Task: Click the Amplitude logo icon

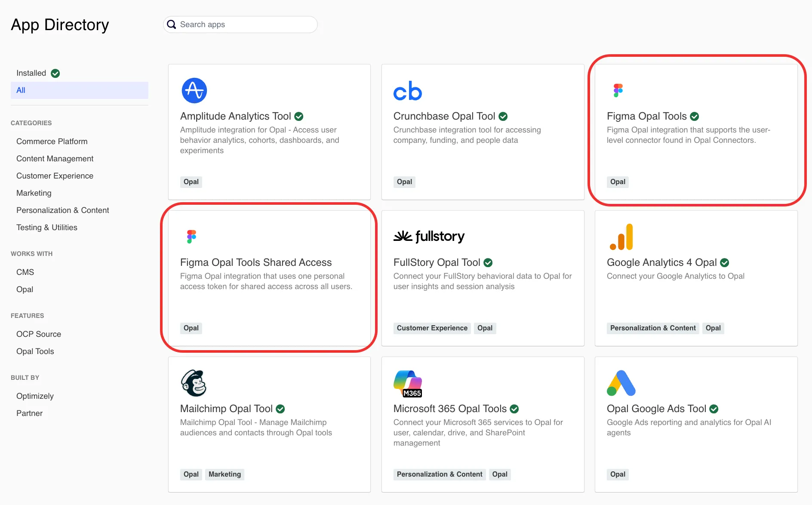Action: (194, 90)
